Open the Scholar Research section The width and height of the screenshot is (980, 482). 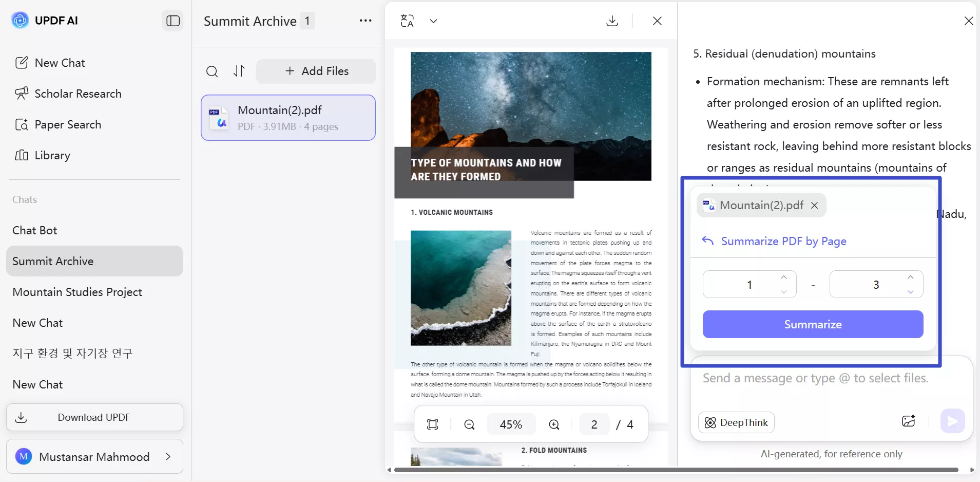(x=77, y=94)
